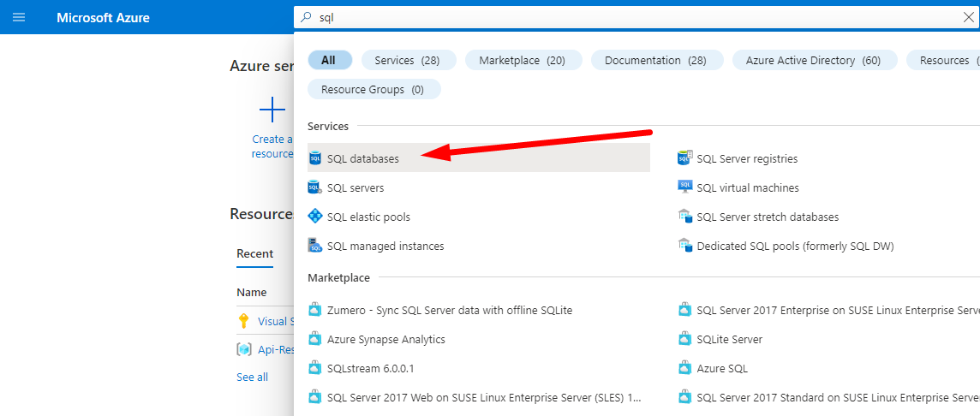Clear the search box with X
The height and width of the screenshot is (416, 980).
[x=968, y=17]
